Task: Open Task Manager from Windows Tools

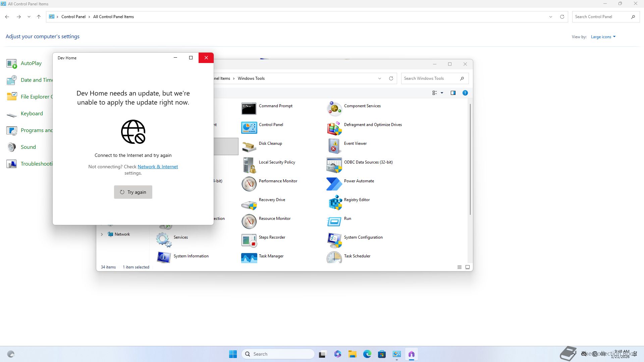Action: click(249, 257)
